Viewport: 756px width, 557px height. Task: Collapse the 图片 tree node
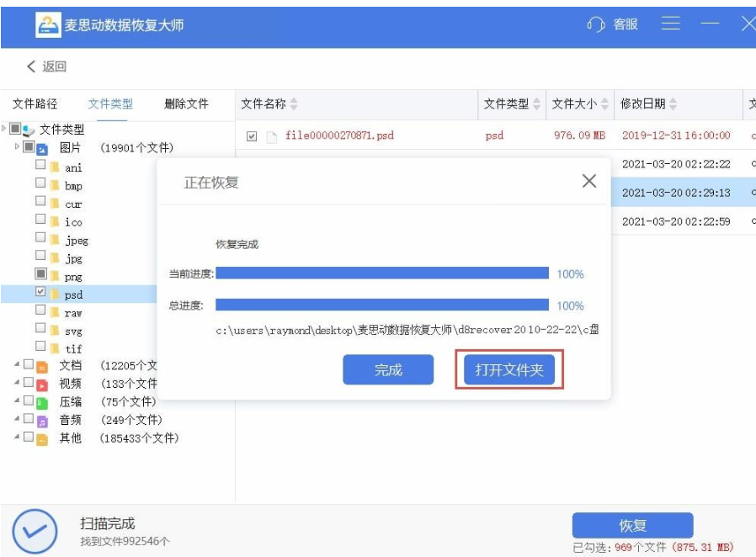[x=17, y=146]
